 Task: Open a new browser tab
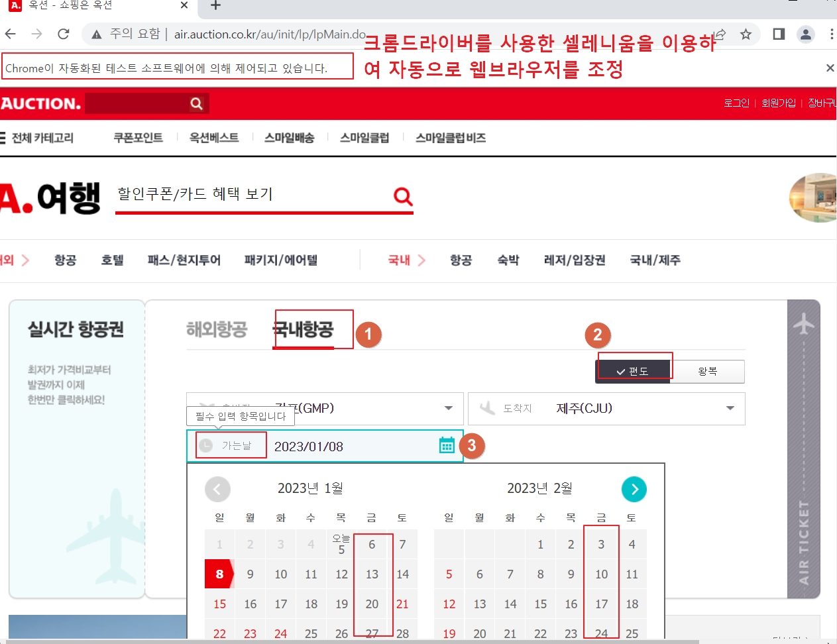(x=215, y=5)
